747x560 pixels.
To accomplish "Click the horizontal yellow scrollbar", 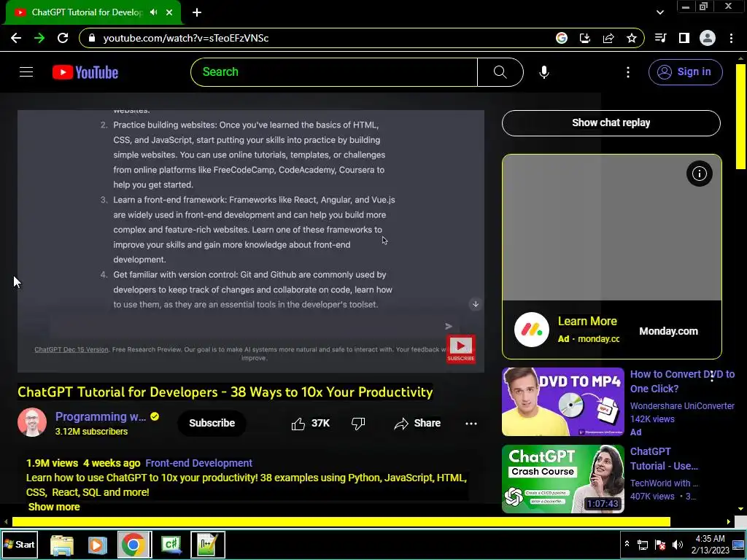I will click(x=341, y=522).
